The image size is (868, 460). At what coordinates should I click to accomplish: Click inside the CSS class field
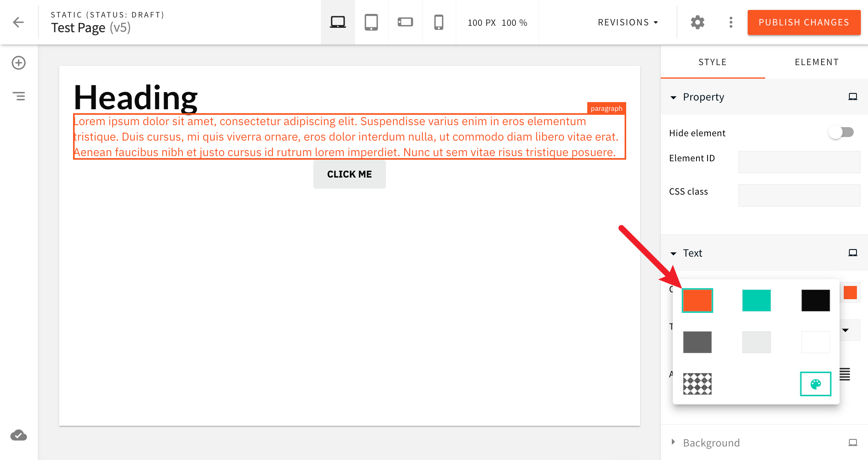[x=799, y=195]
